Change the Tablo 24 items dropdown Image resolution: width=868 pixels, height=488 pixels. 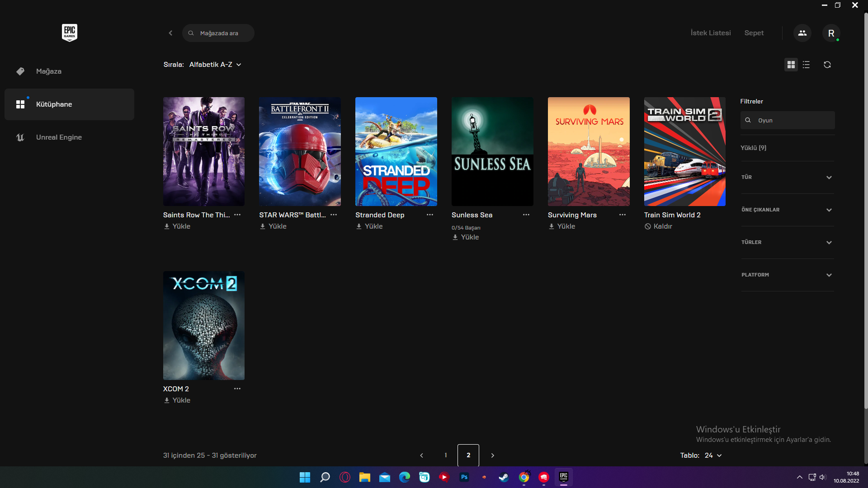pos(713,455)
